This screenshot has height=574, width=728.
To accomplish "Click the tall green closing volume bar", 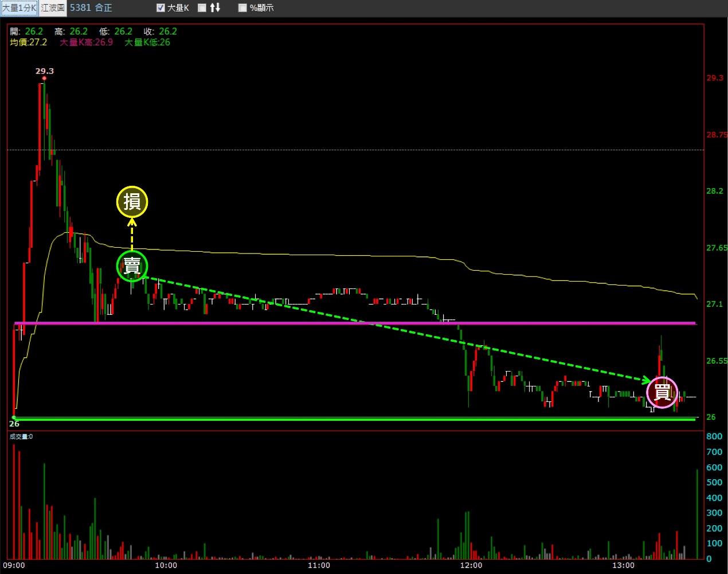I will 698,514.
